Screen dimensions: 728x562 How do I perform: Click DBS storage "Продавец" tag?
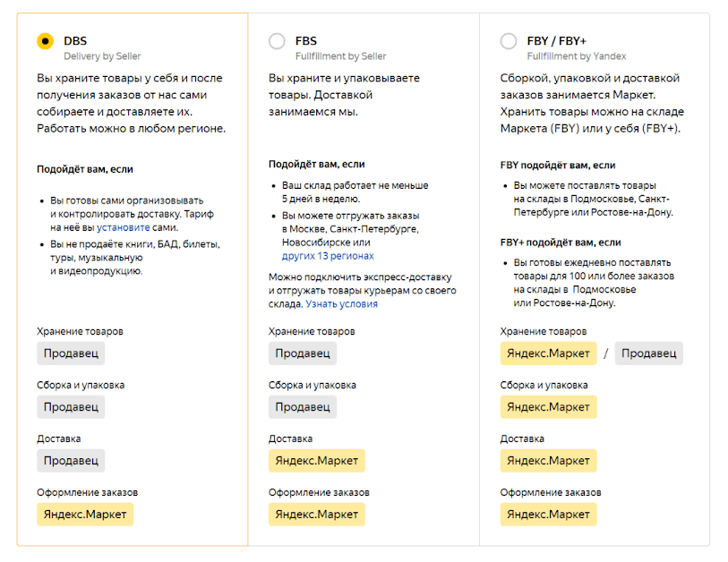point(71,353)
